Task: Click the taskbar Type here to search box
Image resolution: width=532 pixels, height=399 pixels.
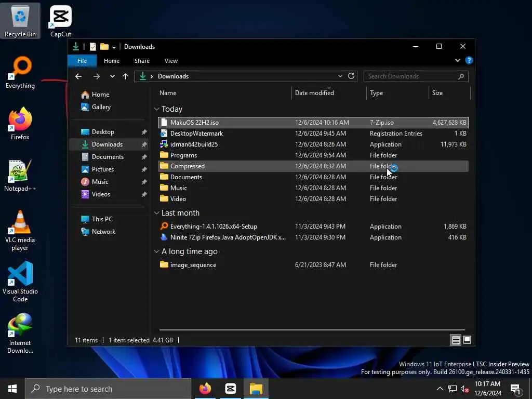Action: 108,389
